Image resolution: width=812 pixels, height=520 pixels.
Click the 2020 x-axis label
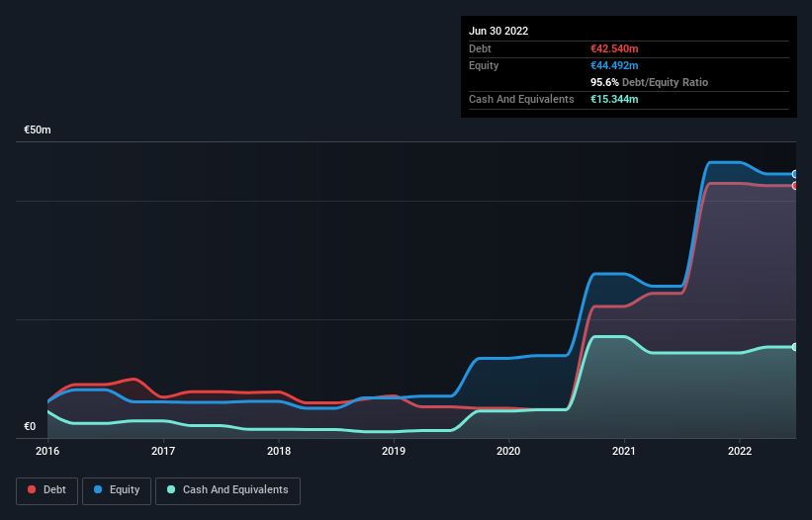(x=508, y=451)
